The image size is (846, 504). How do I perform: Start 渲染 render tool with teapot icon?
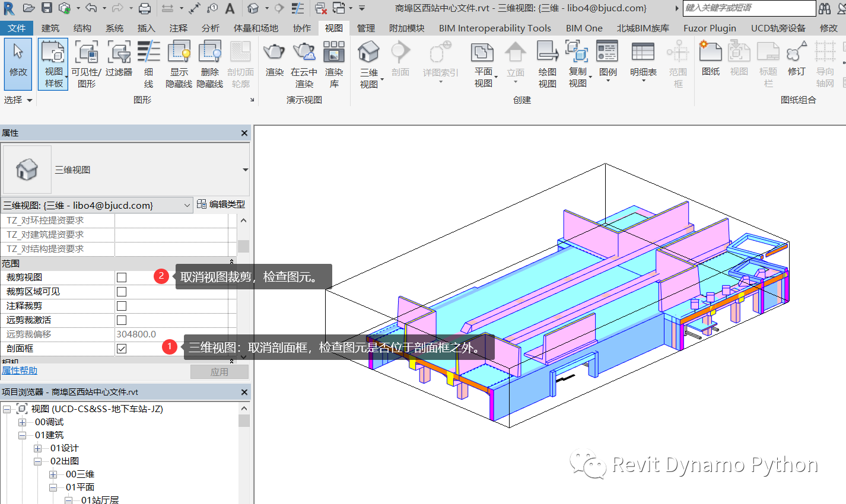[x=274, y=59]
